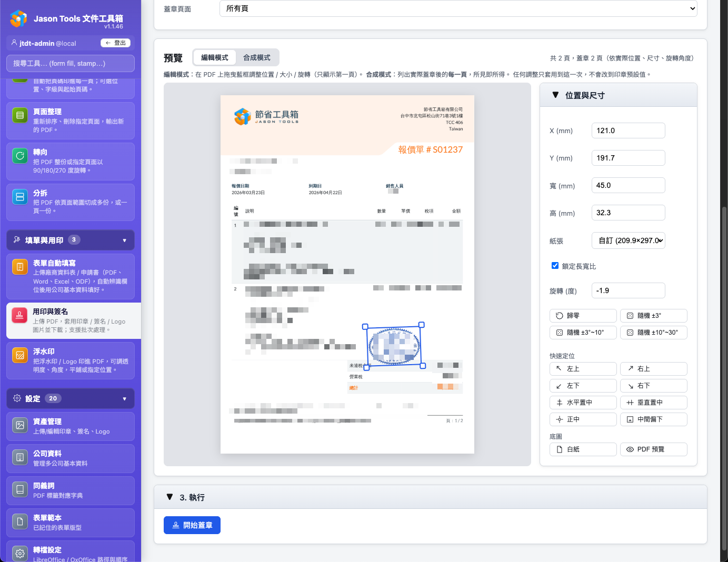
Task: Open the 同義詞 PDF label dictionary
Action: [70, 489]
